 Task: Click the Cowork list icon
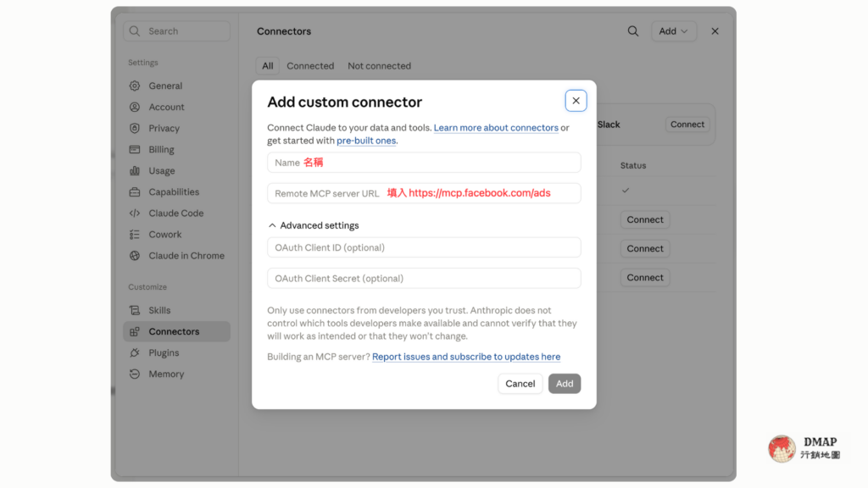point(135,235)
